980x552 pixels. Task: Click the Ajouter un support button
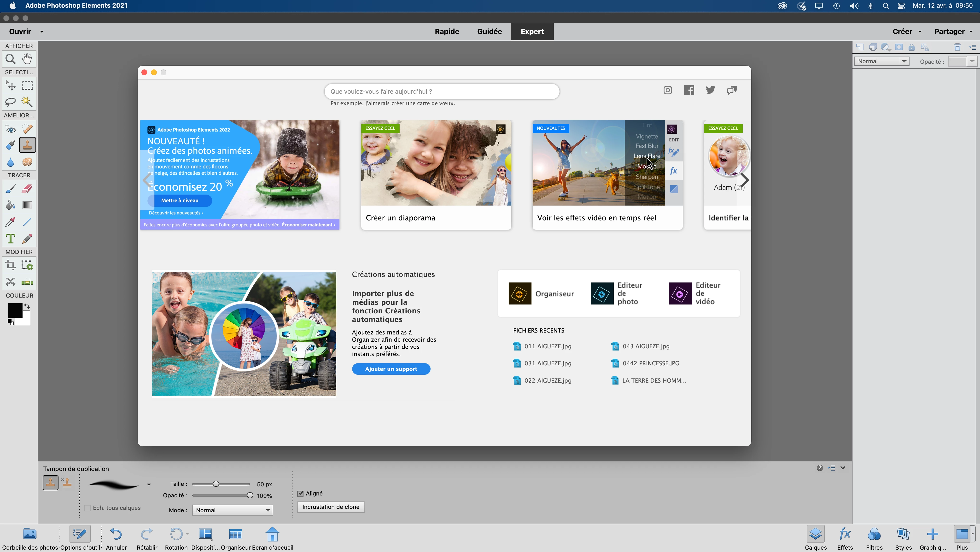(x=391, y=369)
